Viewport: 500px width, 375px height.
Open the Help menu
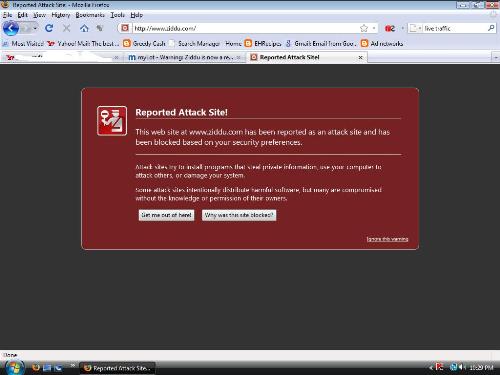[136, 15]
